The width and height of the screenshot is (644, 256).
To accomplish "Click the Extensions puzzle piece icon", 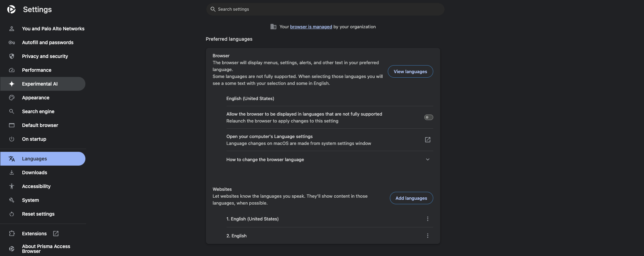I will coord(12,234).
